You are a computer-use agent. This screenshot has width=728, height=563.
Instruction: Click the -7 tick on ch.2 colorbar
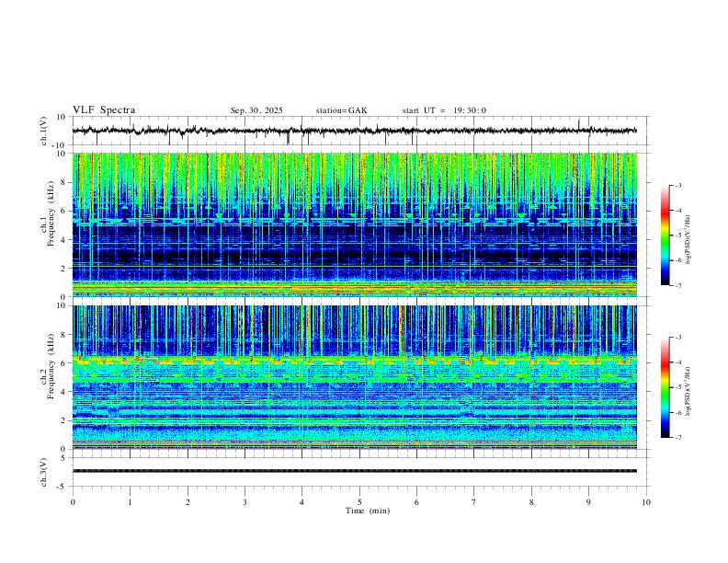click(x=677, y=438)
